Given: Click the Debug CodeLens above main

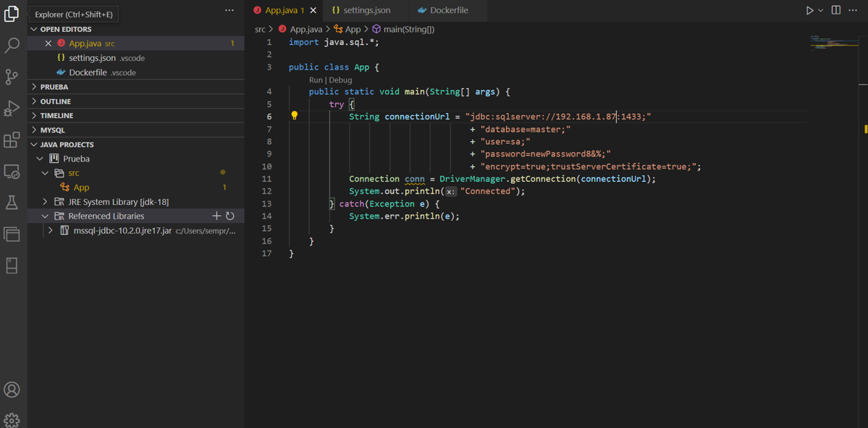Looking at the screenshot, I should click(340, 80).
